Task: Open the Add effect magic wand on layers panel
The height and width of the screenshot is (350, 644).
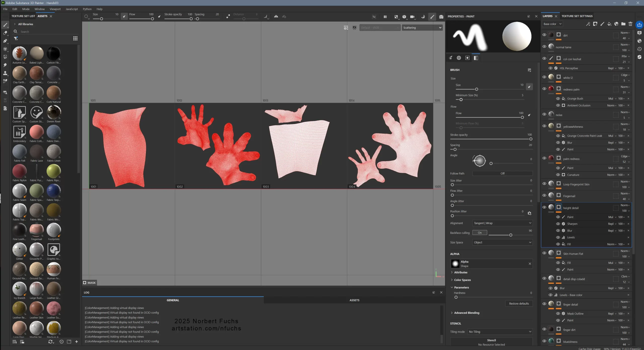Action: [x=588, y=24]
